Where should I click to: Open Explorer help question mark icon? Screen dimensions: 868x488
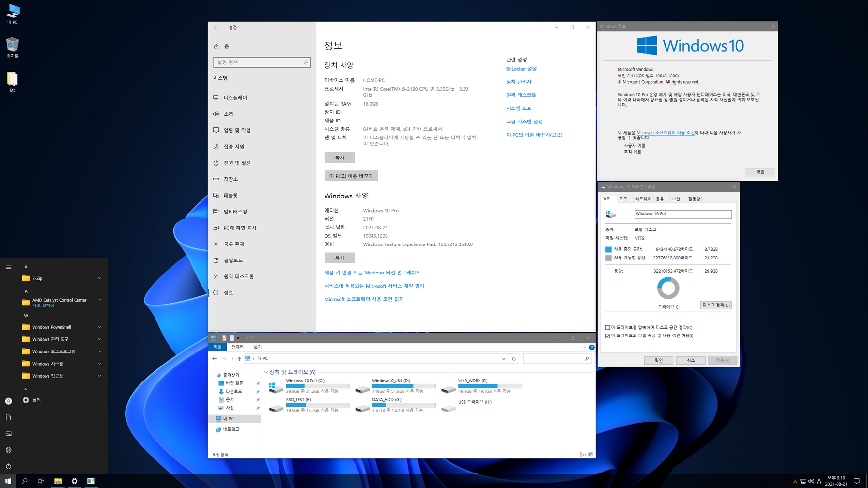tap(591, 347)
